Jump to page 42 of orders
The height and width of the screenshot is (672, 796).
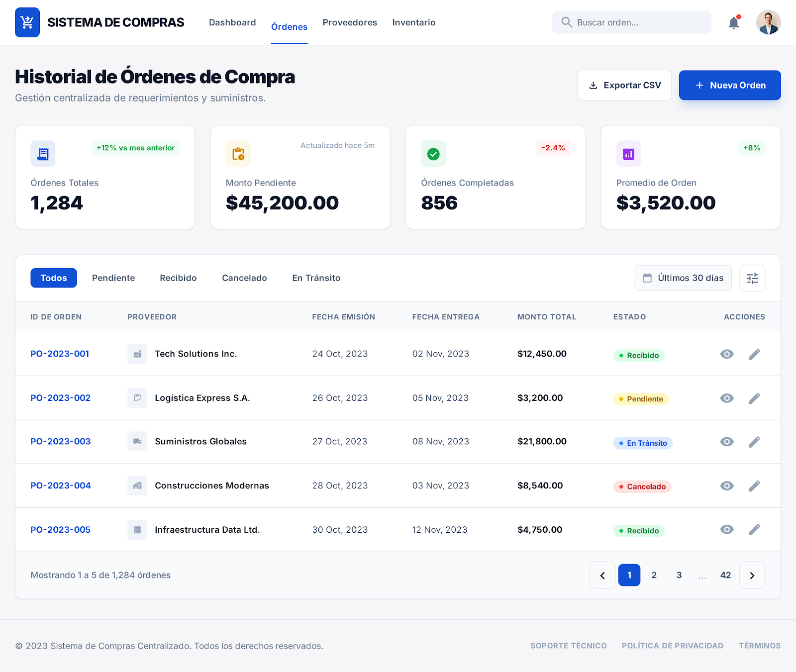pyautogui.click(x=725, y=576)
